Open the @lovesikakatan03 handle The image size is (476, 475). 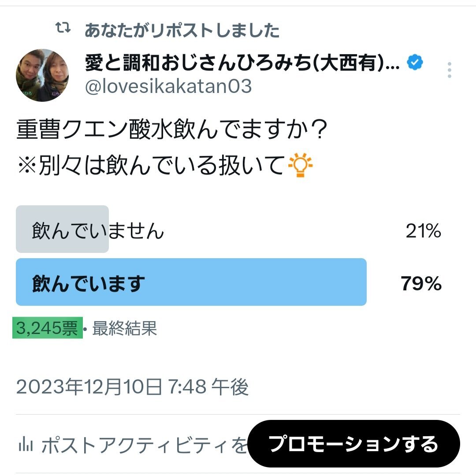168,87
